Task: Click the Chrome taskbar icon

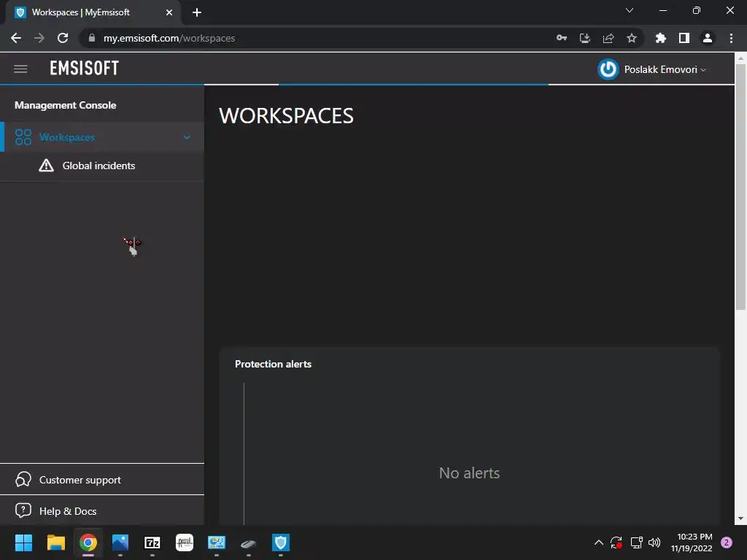Action: tap(88, 542)
